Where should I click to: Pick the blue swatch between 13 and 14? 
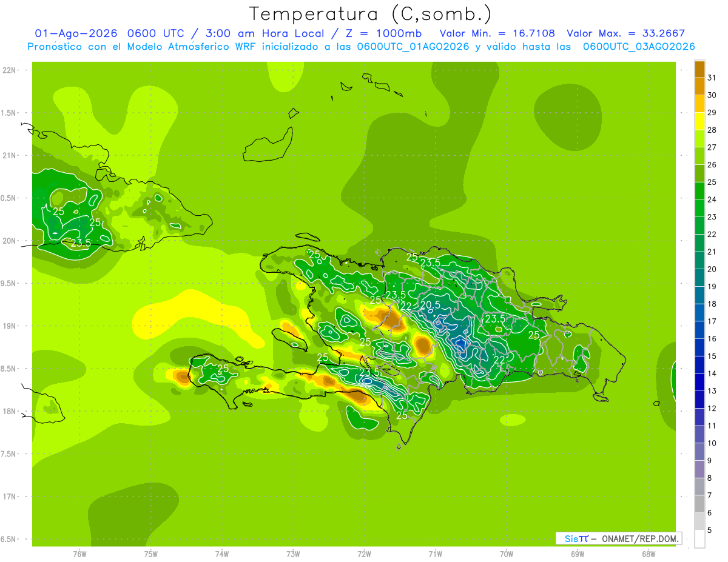pyautogui.click(x=699, y=383)
